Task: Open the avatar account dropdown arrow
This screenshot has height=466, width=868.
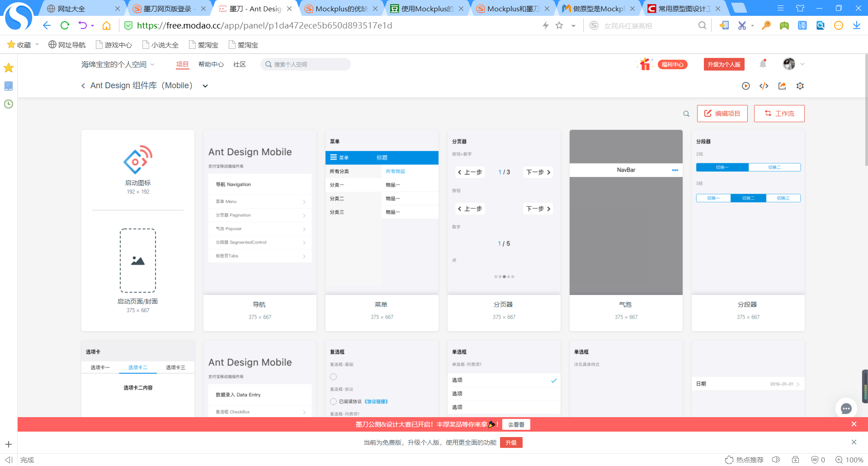Action: pos(802,64)
